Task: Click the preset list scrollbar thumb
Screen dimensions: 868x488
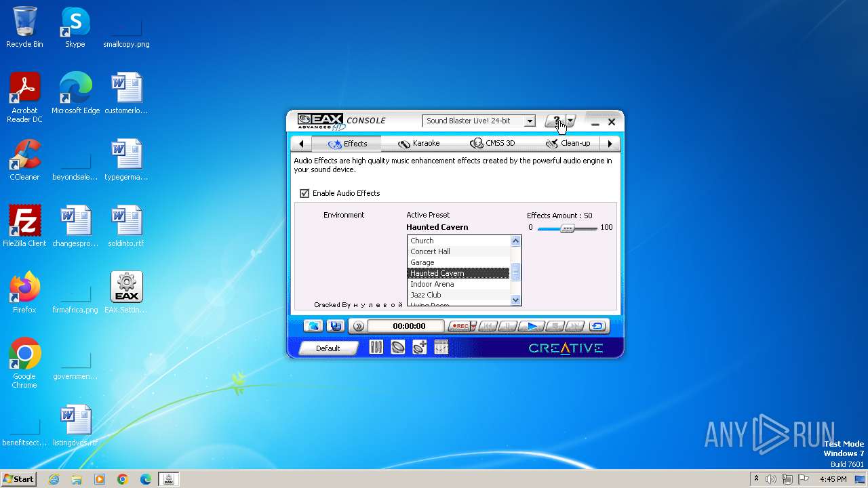Action: 515,272
